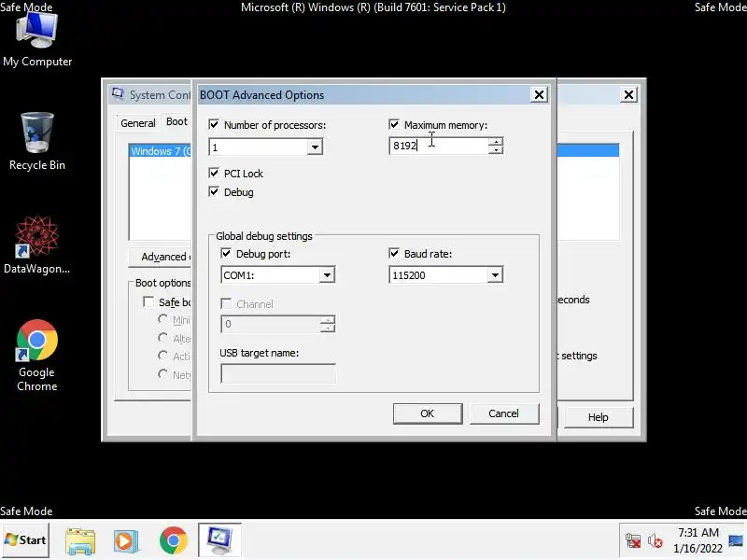Open the muted volume tray icon
Image resolution: width=747 pixels, height=560 pixels.
point(655,541)
